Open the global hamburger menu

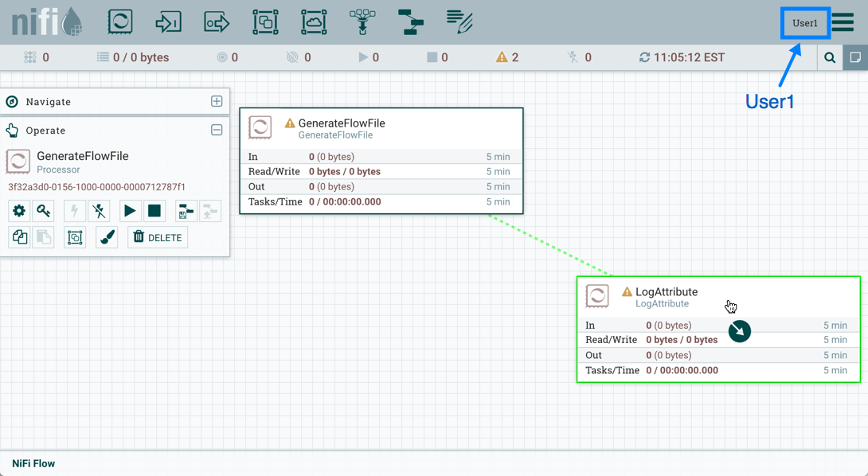843,22
